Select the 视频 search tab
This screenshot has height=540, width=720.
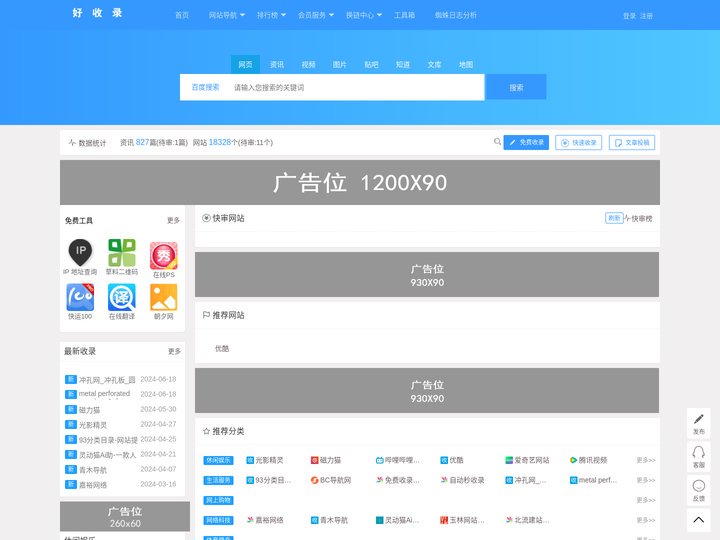click(x=309, y=65)
